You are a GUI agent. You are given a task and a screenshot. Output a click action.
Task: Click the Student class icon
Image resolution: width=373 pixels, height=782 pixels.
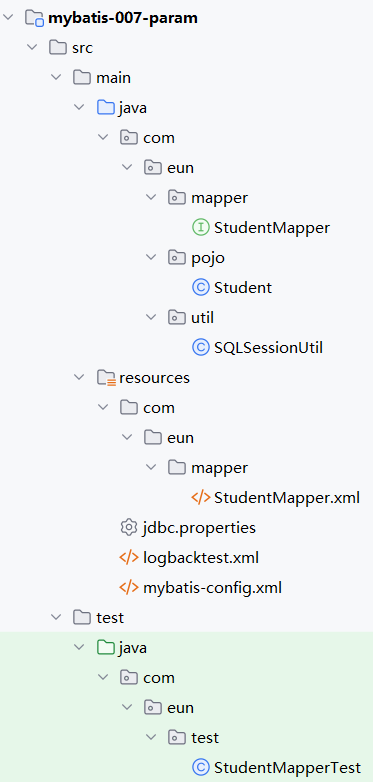pos(200,288)
